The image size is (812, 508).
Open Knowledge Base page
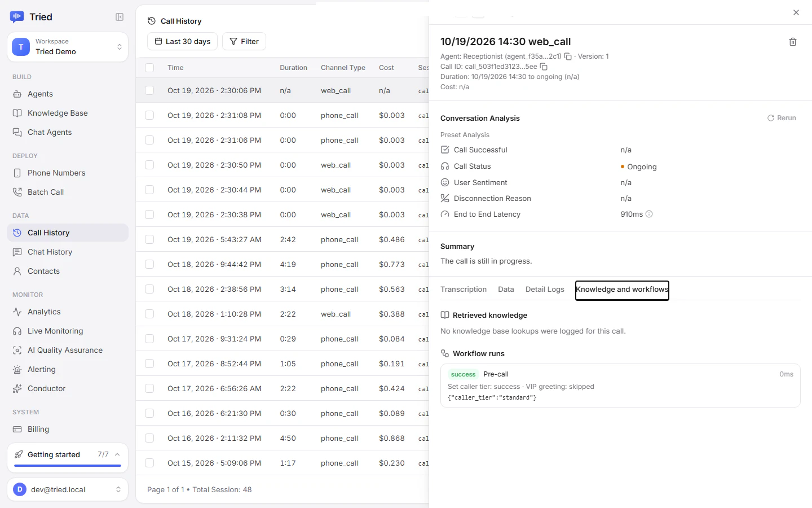pyautogui.click(x=68, y=113)
